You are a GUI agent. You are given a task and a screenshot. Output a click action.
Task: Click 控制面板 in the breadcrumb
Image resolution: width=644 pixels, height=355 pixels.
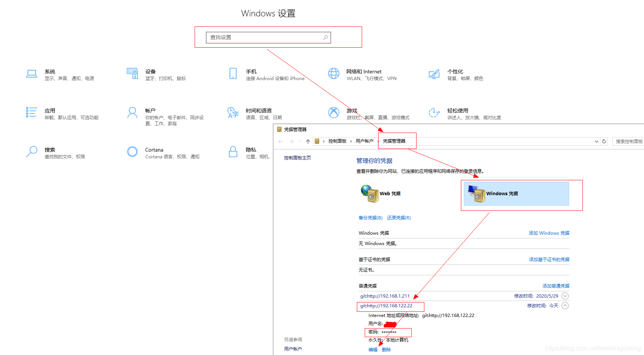337,141
